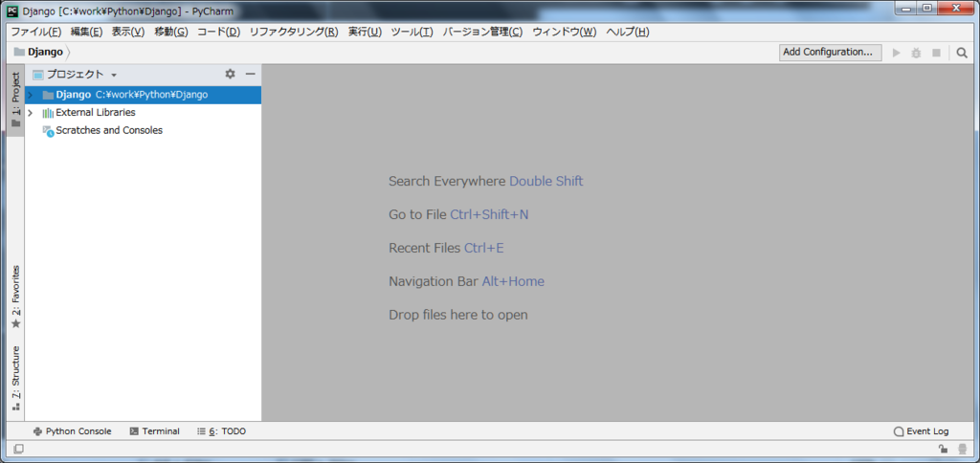Expand the Django project folder arrow
Viewport: 980px width, 463px height.
(30, 95)
